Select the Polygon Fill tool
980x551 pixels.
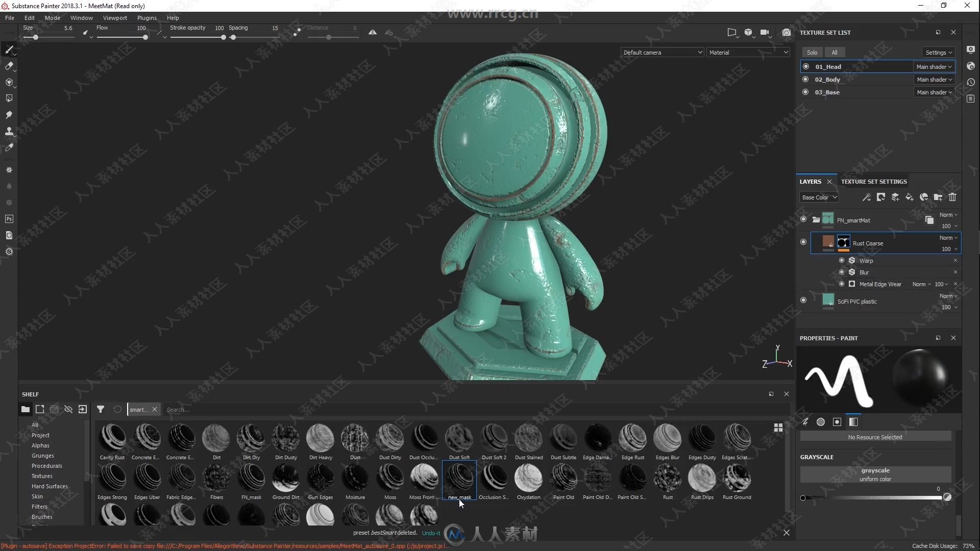click(x=9, y=98)
